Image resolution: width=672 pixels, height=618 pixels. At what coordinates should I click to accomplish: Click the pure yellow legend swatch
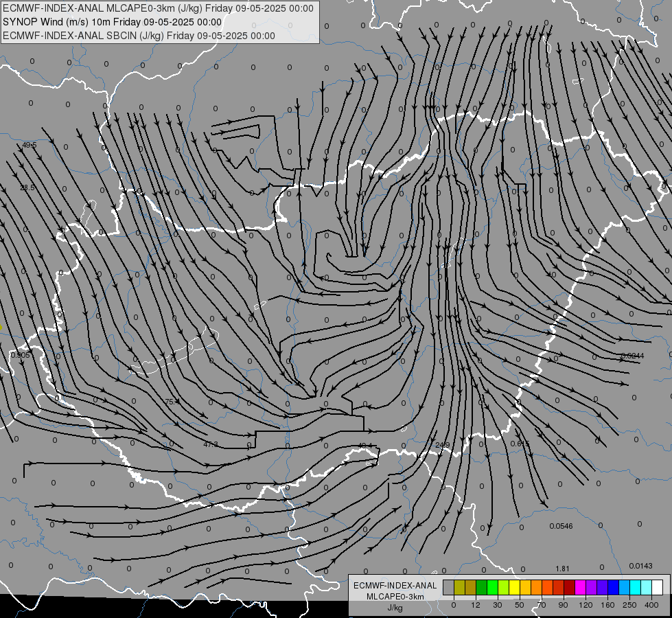pos(514,587)
